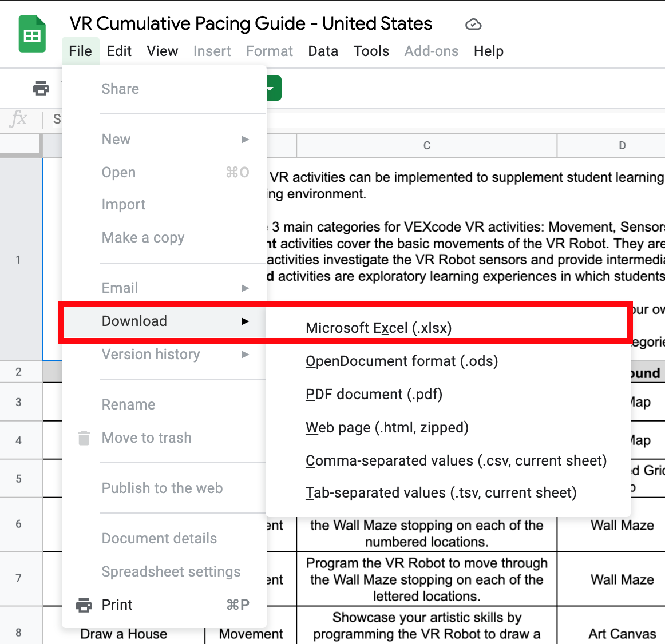
Task: Click the printer icon next to Print entry
Action: 84,605
